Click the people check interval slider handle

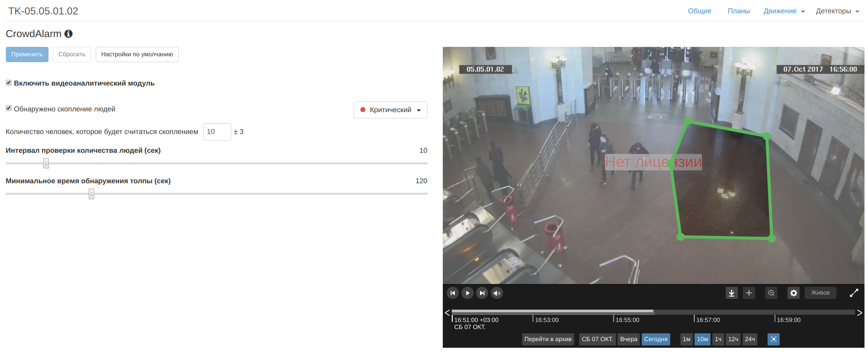point(46,163)
